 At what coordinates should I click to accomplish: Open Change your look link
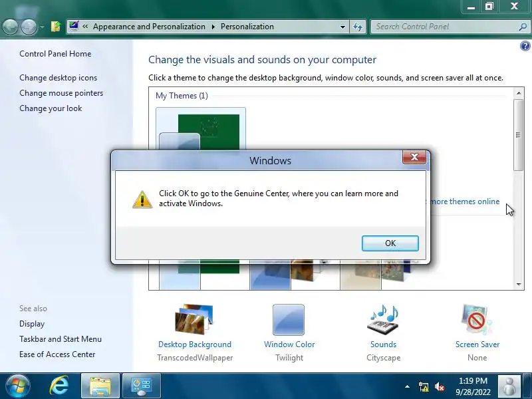coord(51,108)
